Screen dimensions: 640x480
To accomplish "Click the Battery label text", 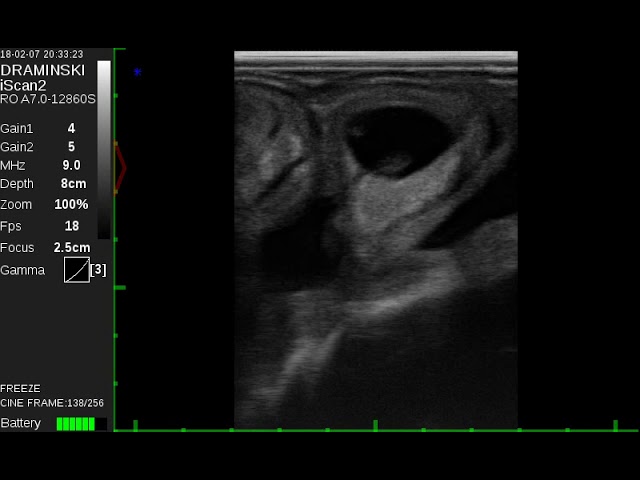I will (x=21, y=424).
